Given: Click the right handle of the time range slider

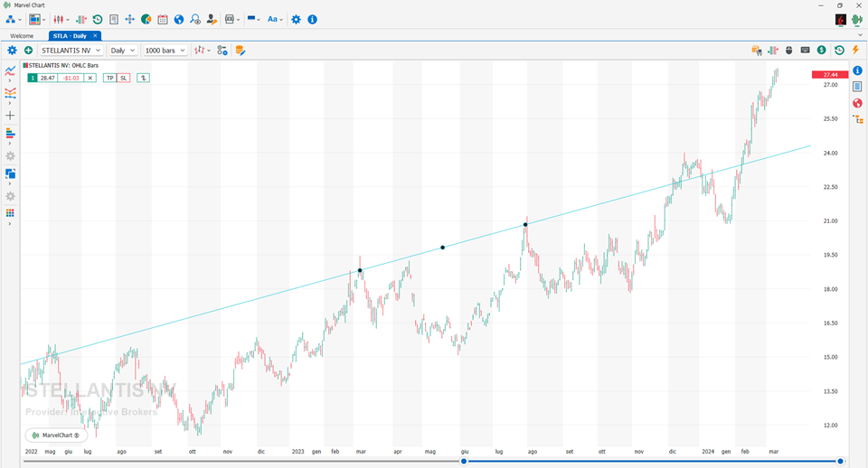Looking at the screenshot, I should (840, 461).
